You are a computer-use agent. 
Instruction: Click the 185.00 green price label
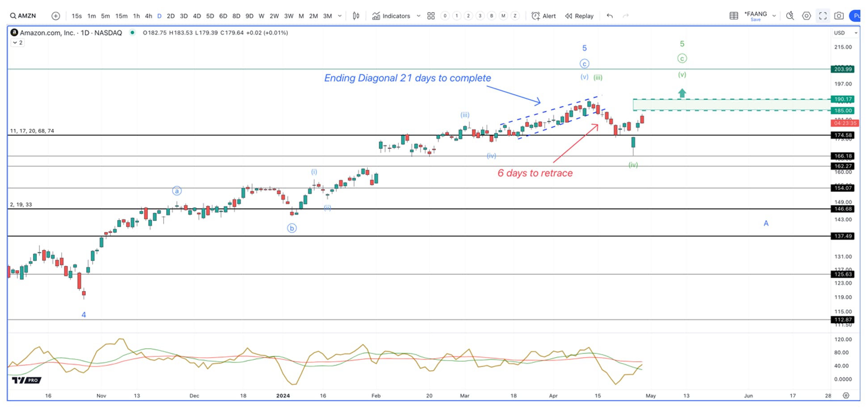pyautogui.click(x=843, y=110)
